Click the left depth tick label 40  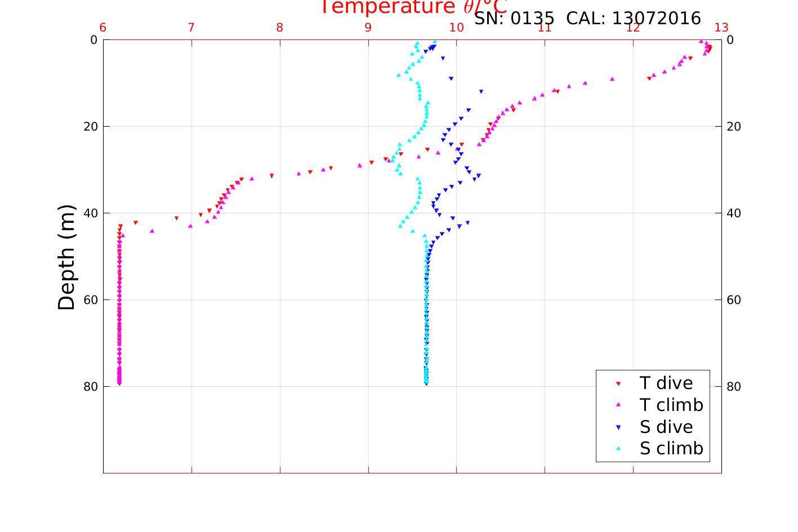tap(91, 213)
